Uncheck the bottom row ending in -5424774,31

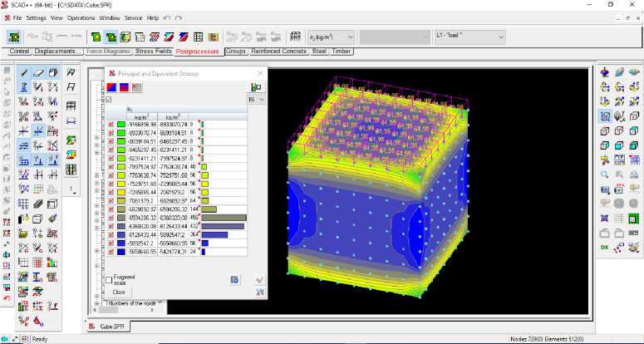pyautogui.click(x=111, y=252)
